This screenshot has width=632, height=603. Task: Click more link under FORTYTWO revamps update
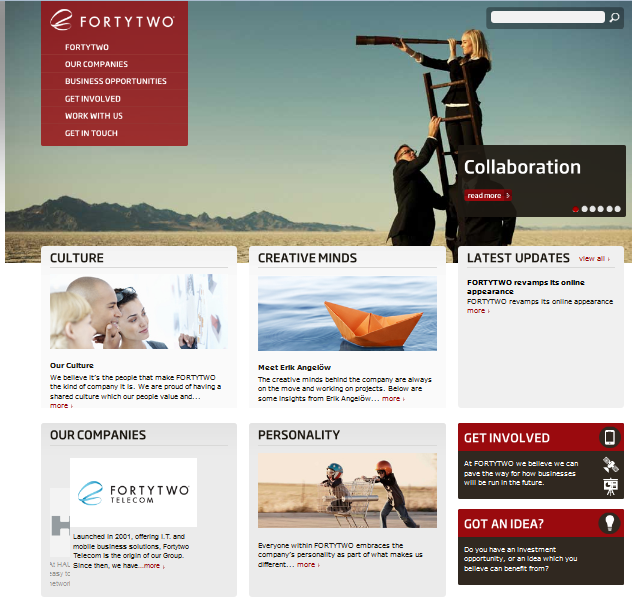point(478,311)
